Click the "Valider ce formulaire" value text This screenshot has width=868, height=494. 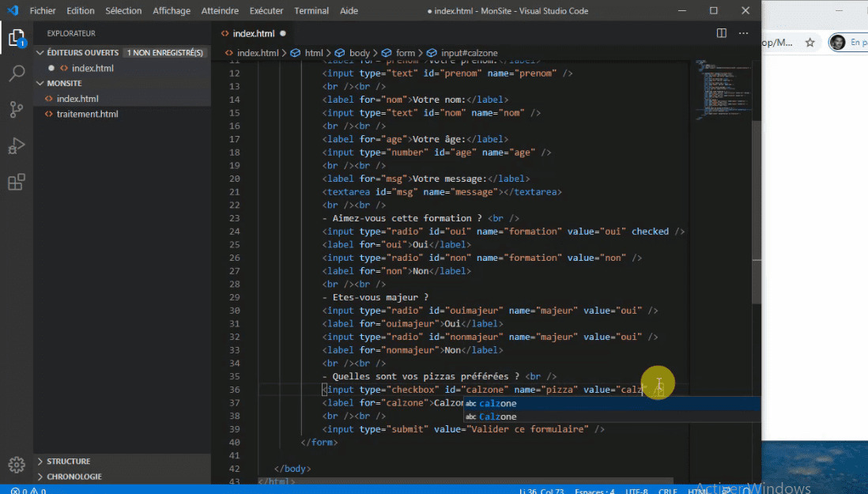pos(529,429)
